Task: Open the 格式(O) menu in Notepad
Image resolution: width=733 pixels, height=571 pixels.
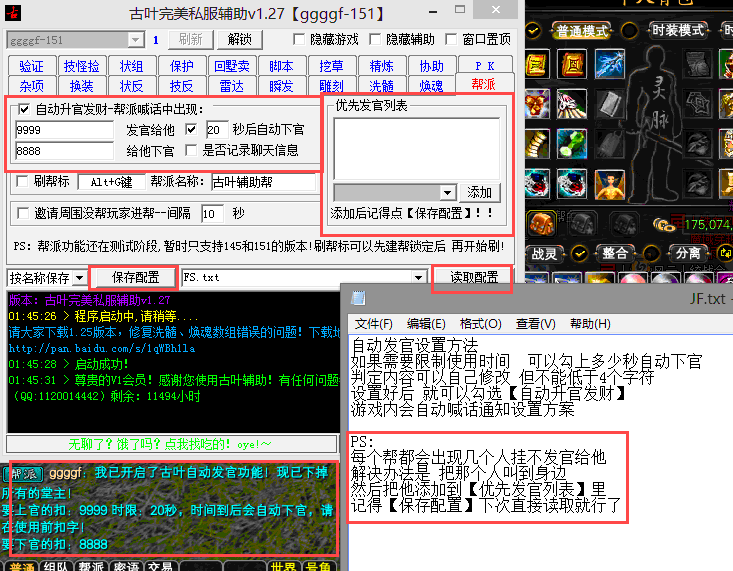Action: (x=479, y=324)
